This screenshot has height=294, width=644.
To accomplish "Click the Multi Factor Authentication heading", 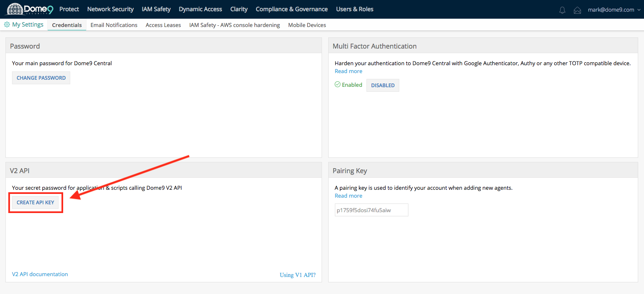I will pos(374,46).
